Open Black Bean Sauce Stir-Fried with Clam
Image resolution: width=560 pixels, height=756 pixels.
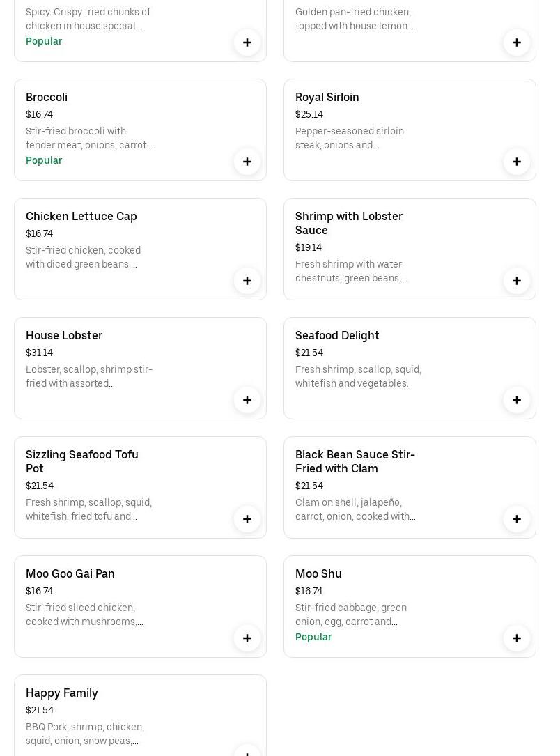tap(355, 461)
